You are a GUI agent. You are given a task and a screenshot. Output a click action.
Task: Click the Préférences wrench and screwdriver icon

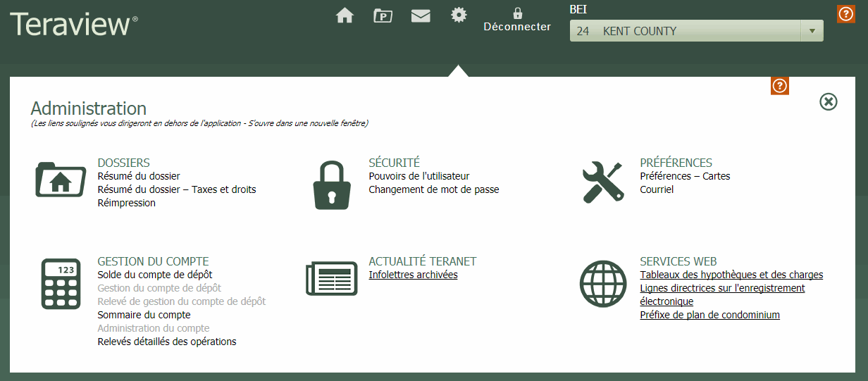point(603,182)
